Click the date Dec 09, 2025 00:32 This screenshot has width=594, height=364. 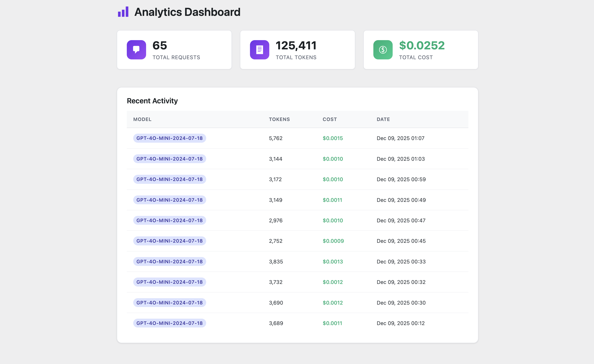pos(401,282)
